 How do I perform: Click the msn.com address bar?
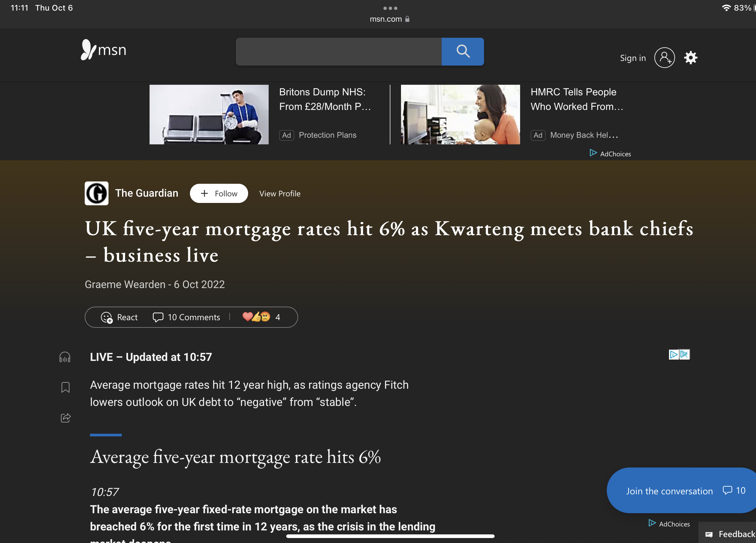click(x=389, y=19)
